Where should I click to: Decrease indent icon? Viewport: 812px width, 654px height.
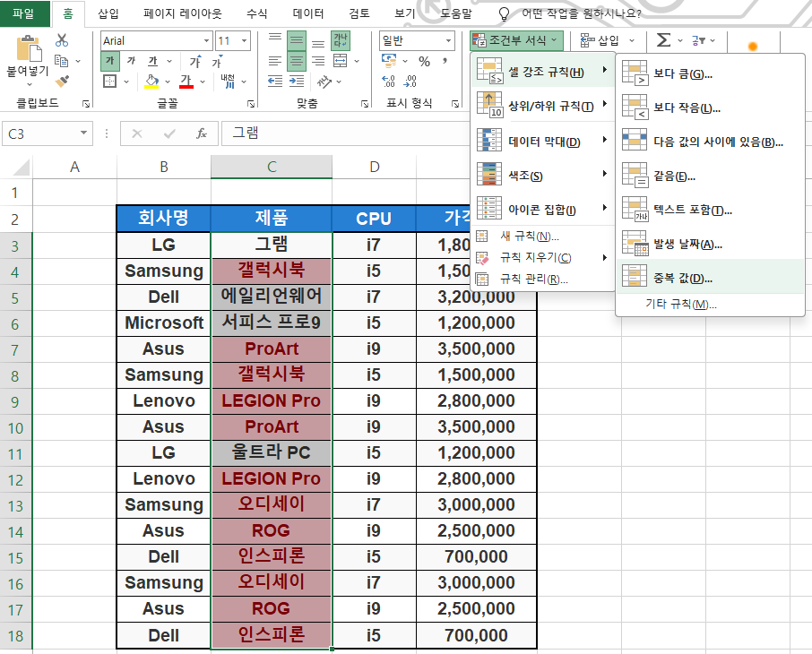275,81
